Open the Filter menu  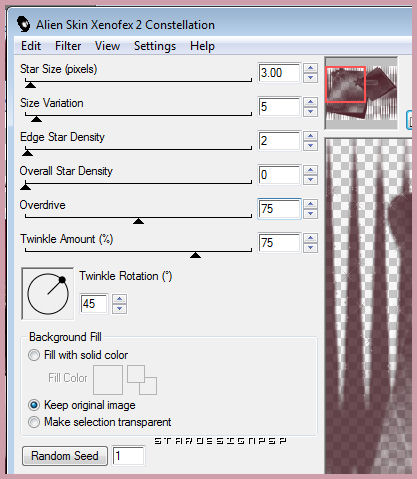(x=68, y=46)
